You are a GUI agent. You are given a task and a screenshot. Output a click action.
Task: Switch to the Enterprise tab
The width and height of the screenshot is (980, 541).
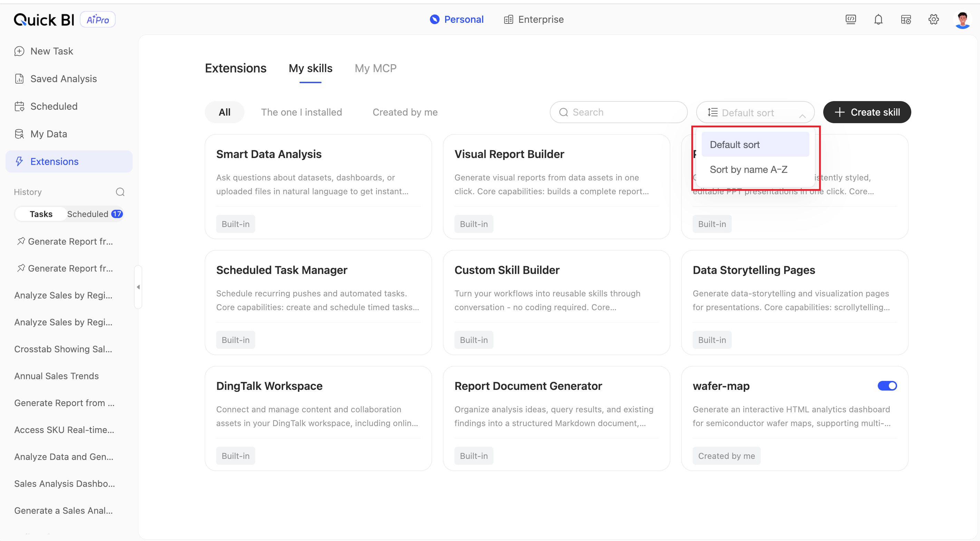[x=534, y=19]
